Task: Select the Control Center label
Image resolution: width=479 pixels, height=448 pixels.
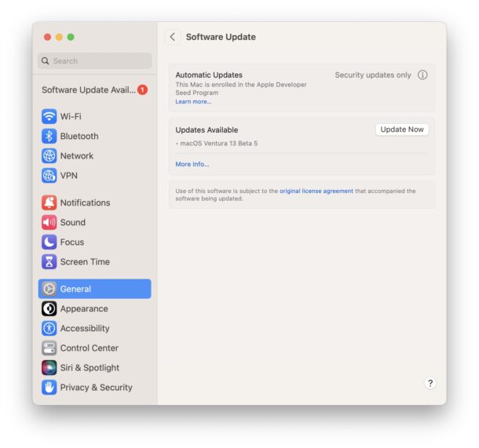Action: click(x=90, y=348)
